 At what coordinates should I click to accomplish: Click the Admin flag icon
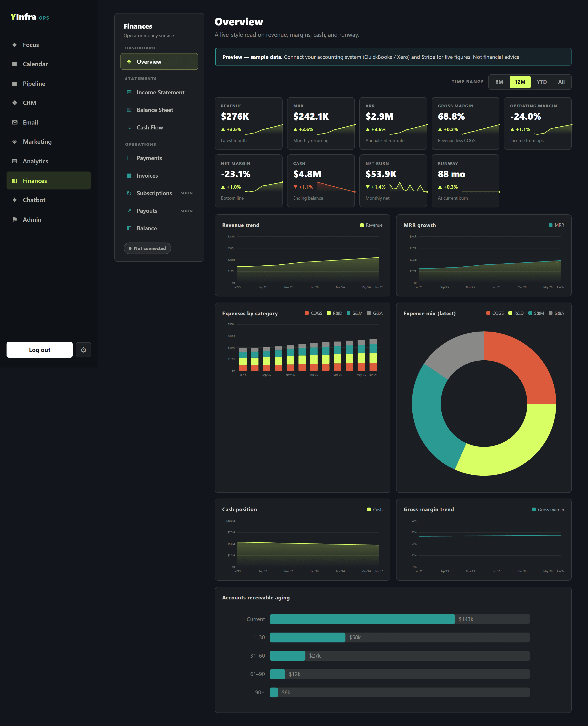pos(14,219)
